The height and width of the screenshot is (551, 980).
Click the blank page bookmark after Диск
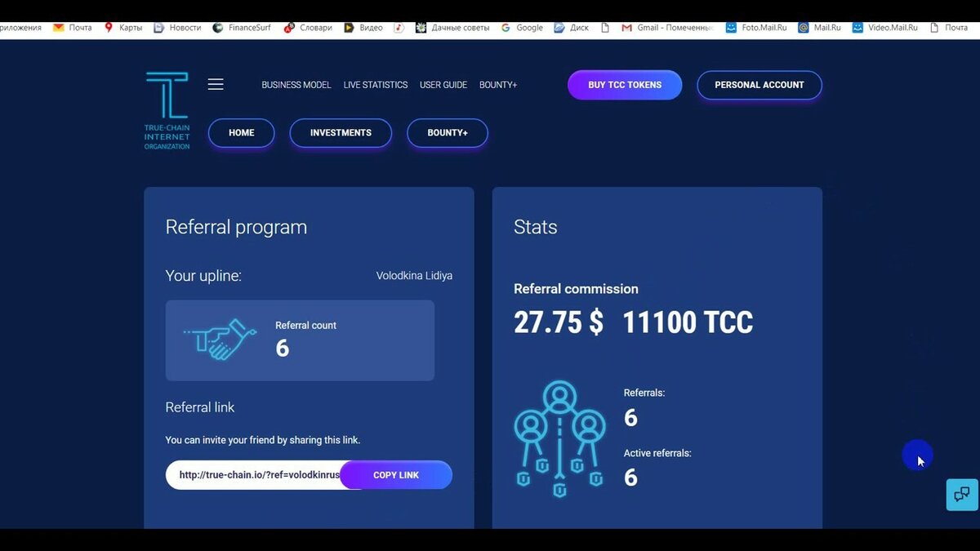coord(605,27)
